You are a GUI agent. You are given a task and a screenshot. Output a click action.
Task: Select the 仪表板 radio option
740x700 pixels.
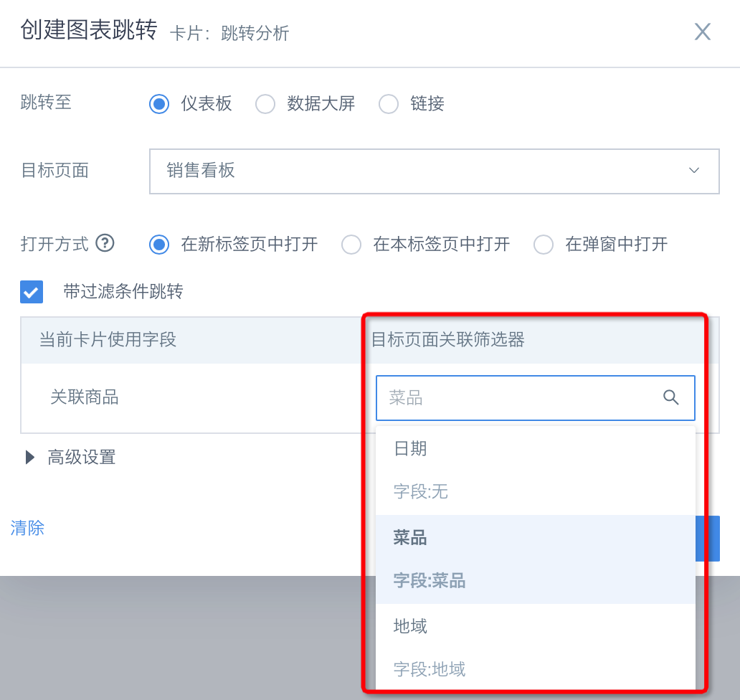(159, 104)
